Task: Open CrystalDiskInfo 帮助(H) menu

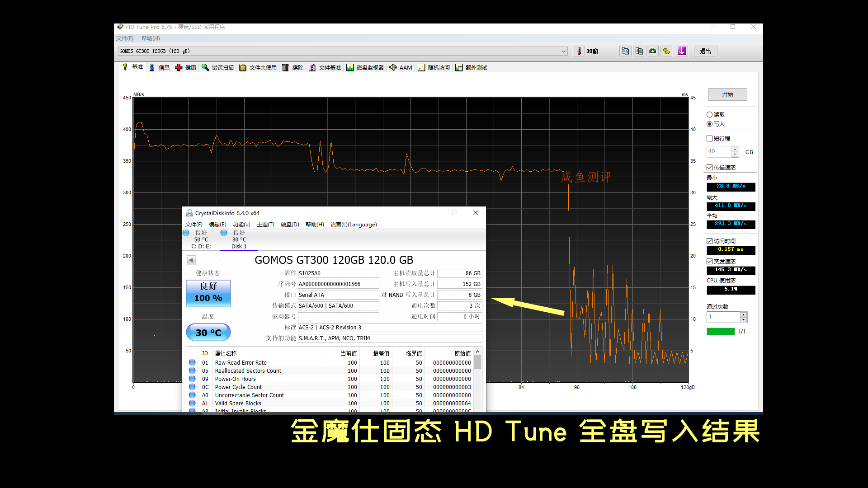Action: (315, 225)
